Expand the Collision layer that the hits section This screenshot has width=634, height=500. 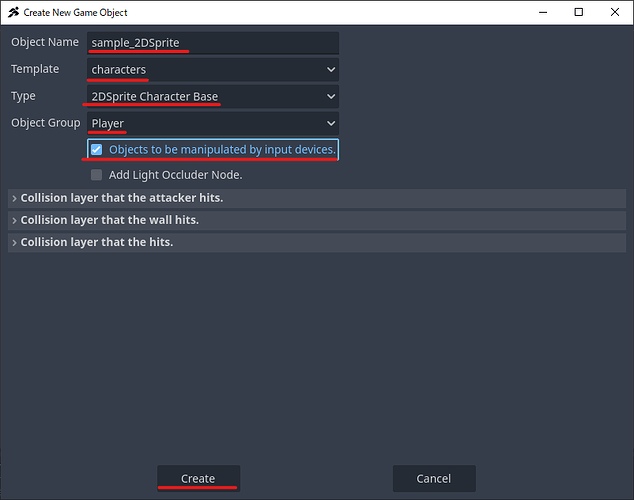pyautogui.click(x=96, y=242)
